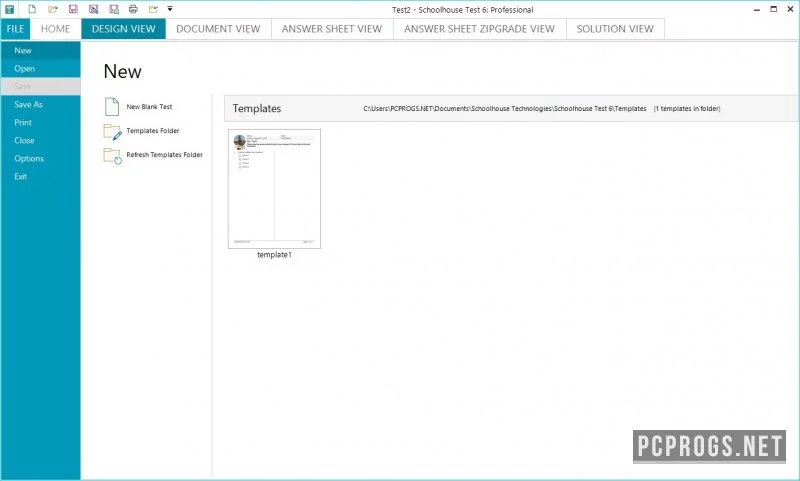Screen dimensions: 800x481
Task: Click the printer quick access icon
Action: pos(133,9)
